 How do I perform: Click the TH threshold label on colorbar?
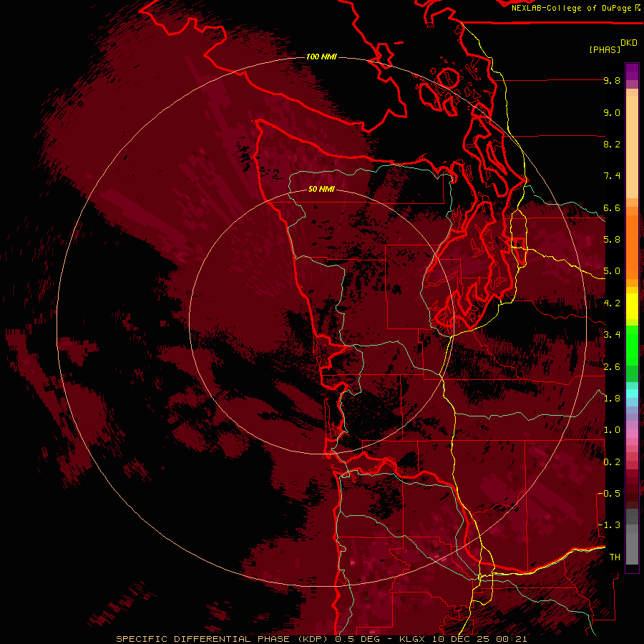pos(615,557)
